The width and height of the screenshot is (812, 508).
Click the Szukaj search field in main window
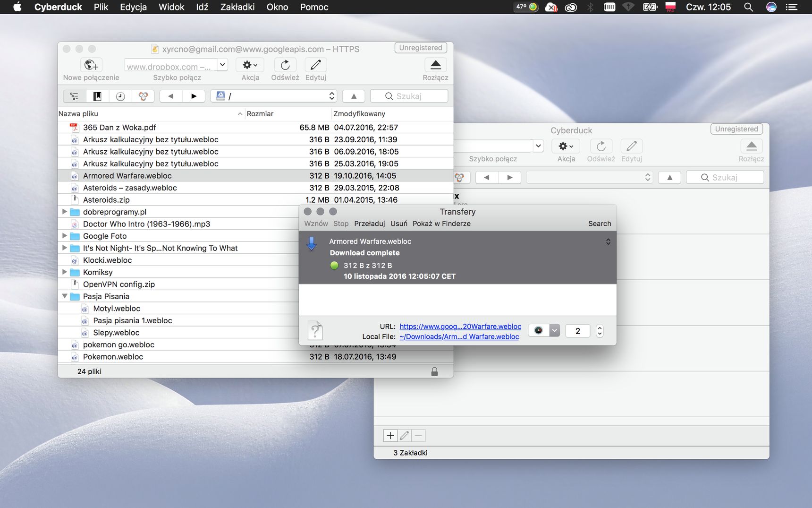[x=409, y=96]
